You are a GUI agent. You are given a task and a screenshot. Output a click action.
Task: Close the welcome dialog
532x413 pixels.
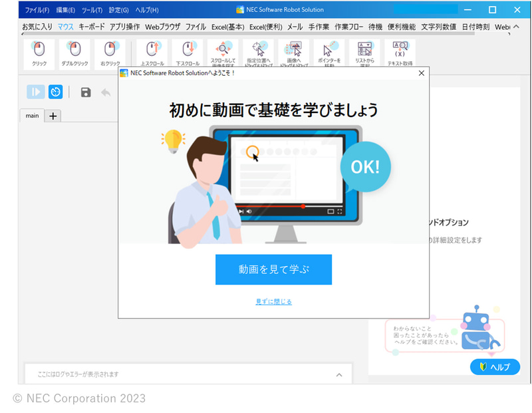[421, 73]
